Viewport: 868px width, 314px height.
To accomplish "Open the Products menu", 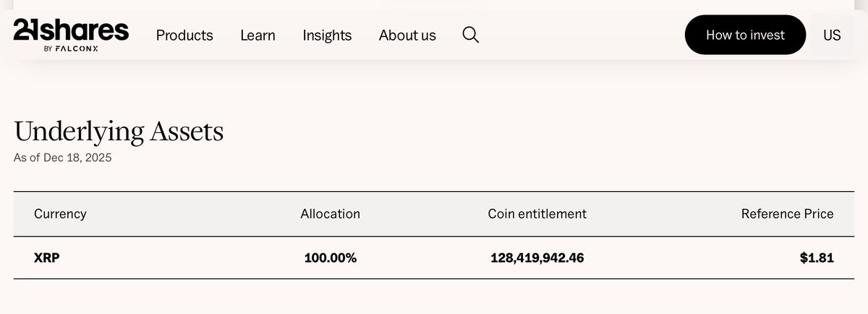I will pyautogui.click(x=184, y=35).
